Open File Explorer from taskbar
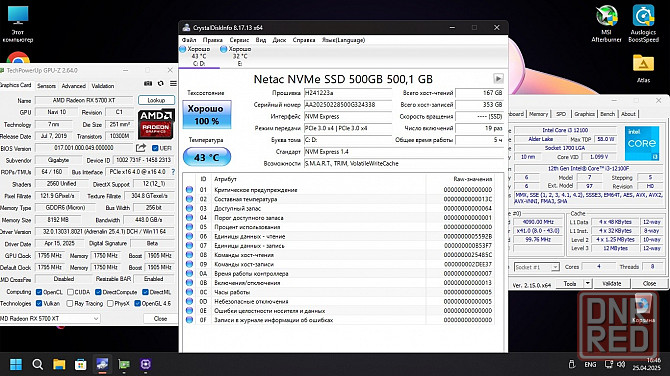The image size is (670, 376). pos(59,364)
